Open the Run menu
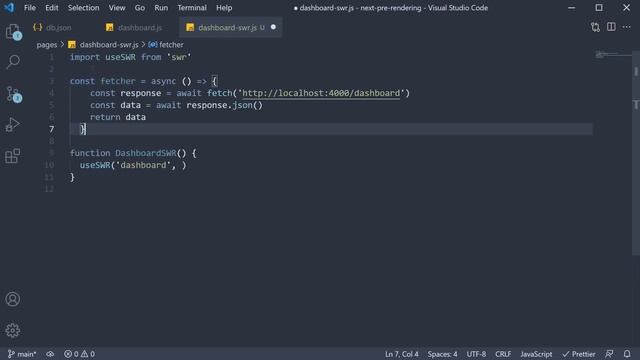Screen dimensions: 640x360 pyautogui.click(x=161, y=8)
